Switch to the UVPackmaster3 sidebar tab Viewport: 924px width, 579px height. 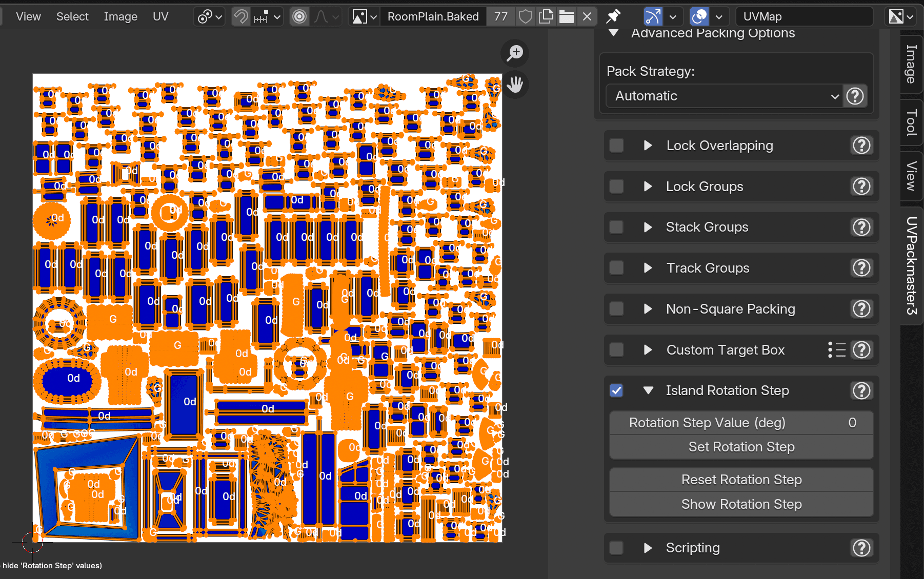click(911, 265)
